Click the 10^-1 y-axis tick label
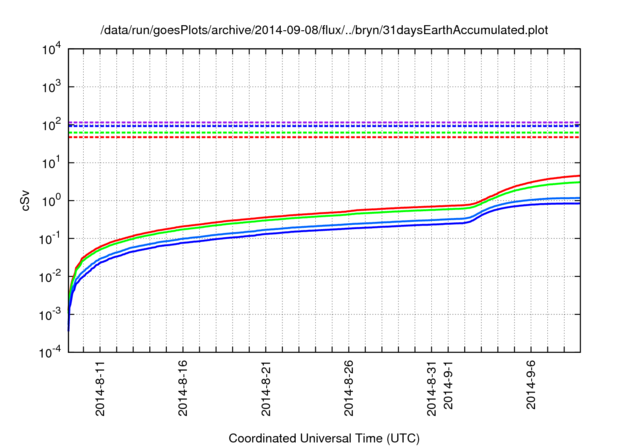Viewport: 640px width, 448px height. (51, 239)
